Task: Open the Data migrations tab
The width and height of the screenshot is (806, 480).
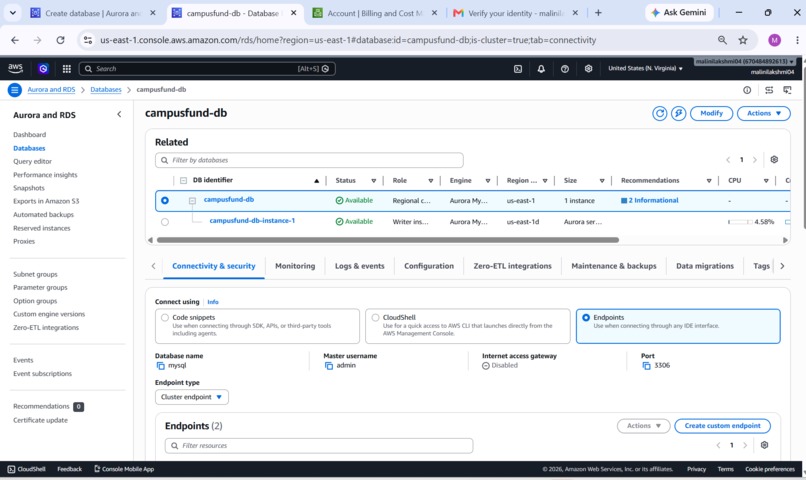Action: pos(705,266)
